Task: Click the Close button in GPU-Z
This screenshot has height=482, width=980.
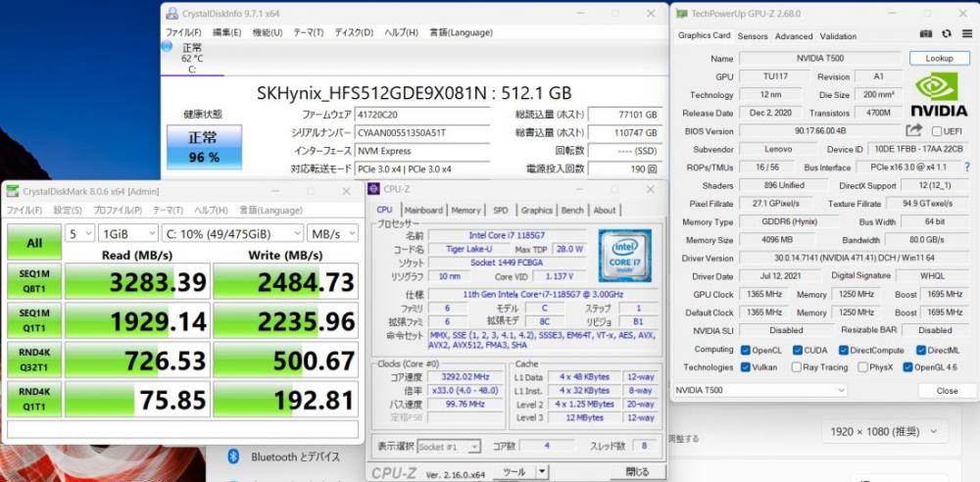Action: pos(947,390)
